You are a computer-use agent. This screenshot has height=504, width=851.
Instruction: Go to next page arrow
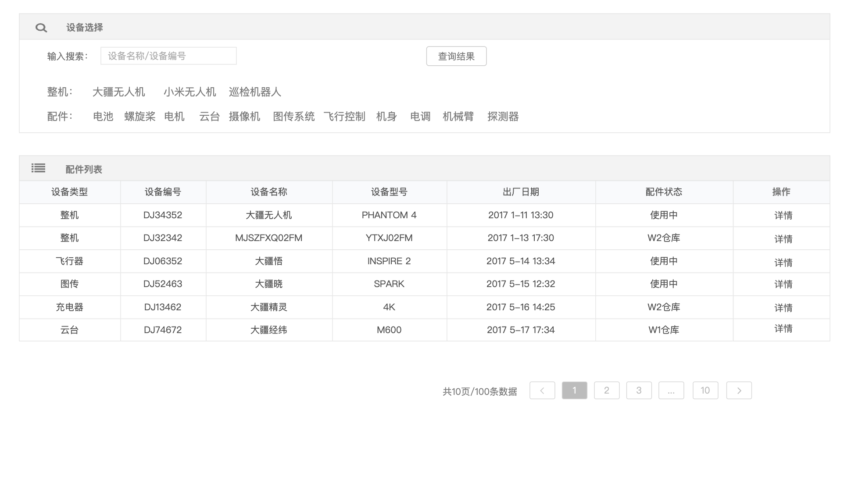coord(739,390)
